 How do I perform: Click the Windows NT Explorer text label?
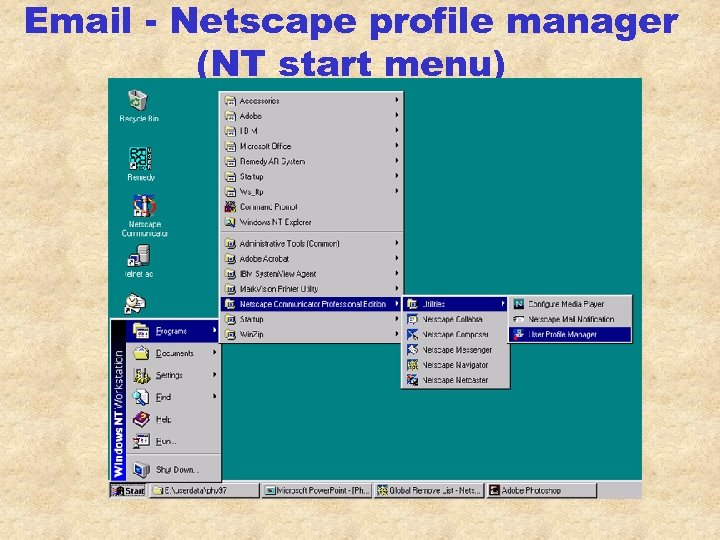click(276, 222)
